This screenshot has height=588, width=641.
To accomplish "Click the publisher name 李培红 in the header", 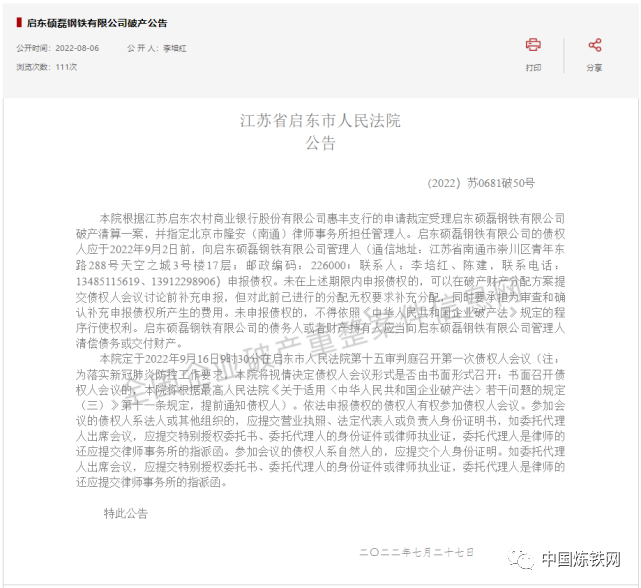I will coord(175,48).
